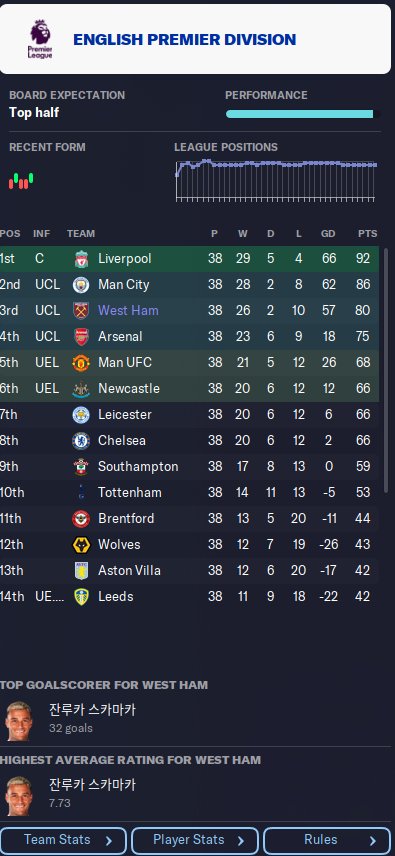Click the Premier League logo
395x856 pixels.
pos(41,39)
